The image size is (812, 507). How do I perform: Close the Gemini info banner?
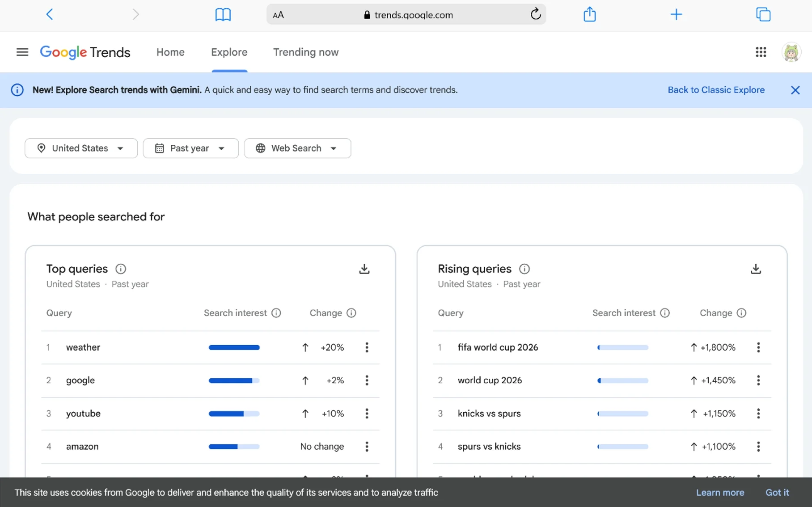point(795,90)
